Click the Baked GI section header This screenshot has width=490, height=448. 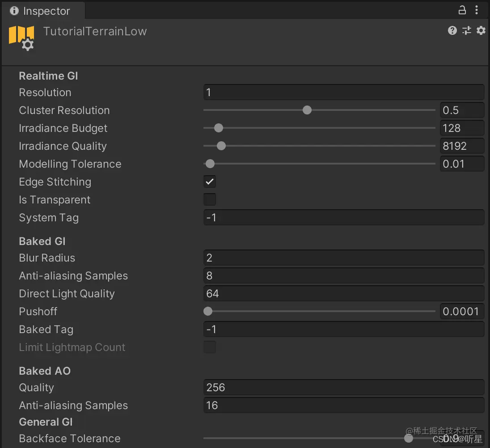[x=42, y=241]
